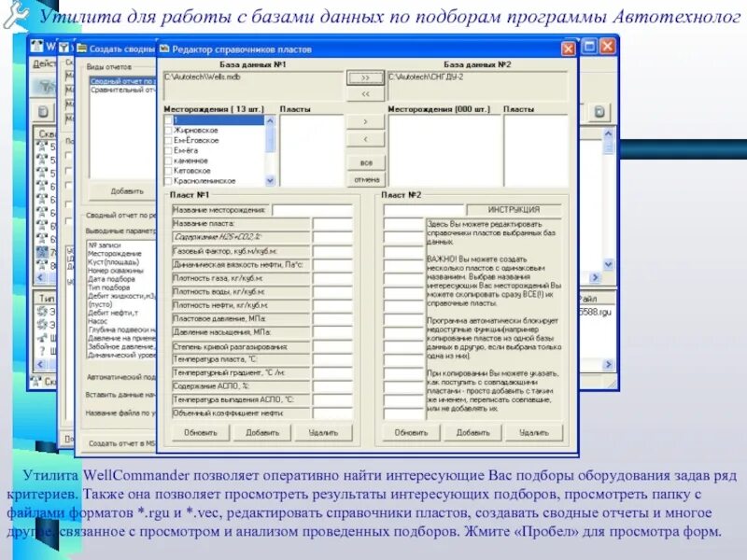Select № записи in output parameters list
747x560 pixels.
[105, 245]
